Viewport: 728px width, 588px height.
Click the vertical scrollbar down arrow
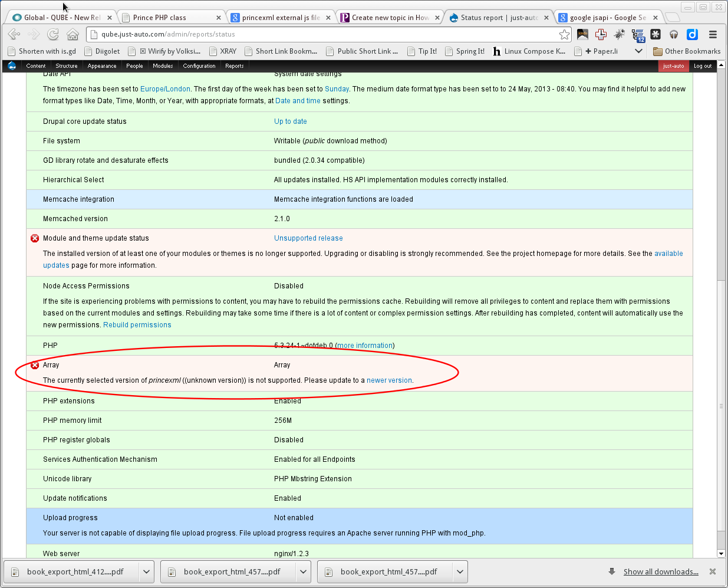click(721, 553)
